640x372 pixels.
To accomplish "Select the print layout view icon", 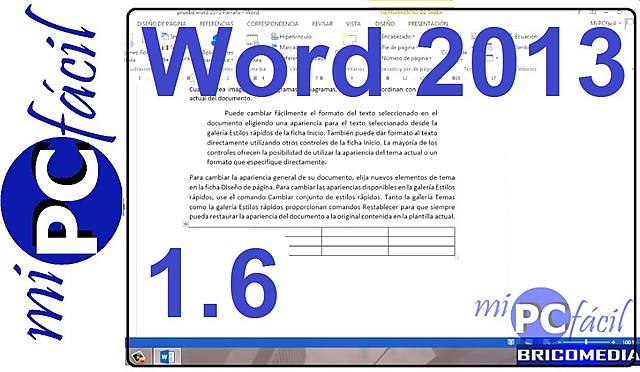I will [x=529, y=342].
